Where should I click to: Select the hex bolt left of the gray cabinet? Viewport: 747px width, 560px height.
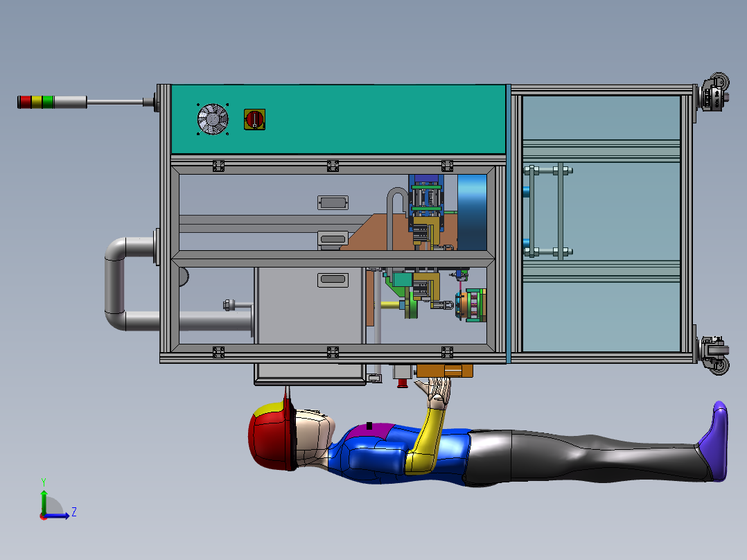click(229, 304)
